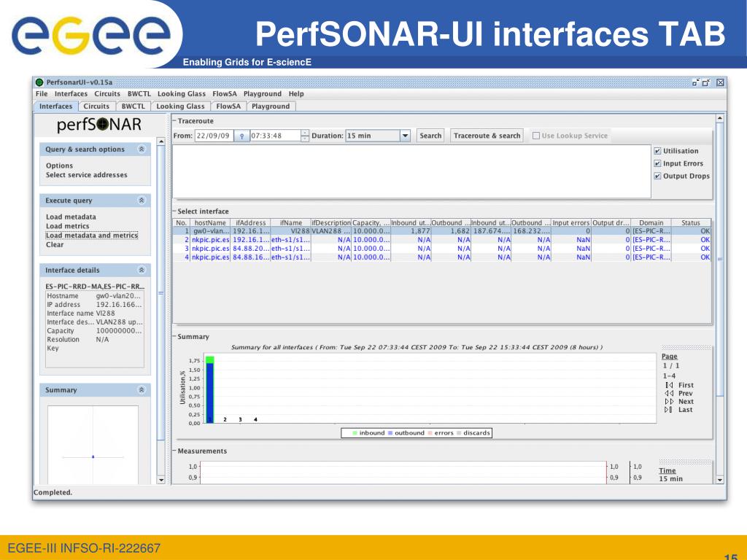The width and height of the screenshot is (747, 560).
Task: Open the FlowSA menu
Action: 225,94
